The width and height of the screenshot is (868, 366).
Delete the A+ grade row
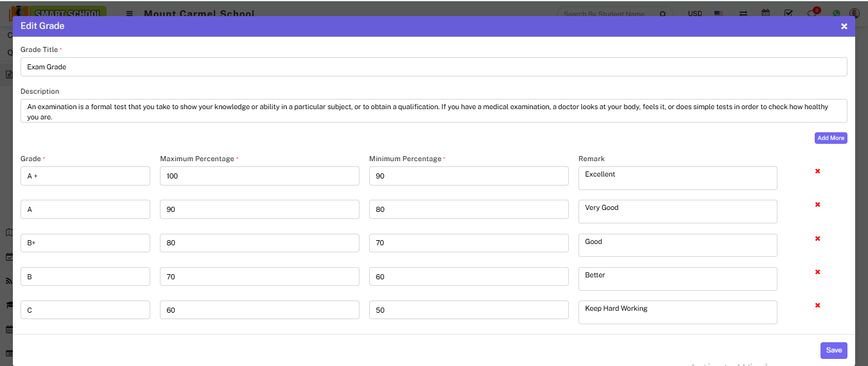pos(817,171)
